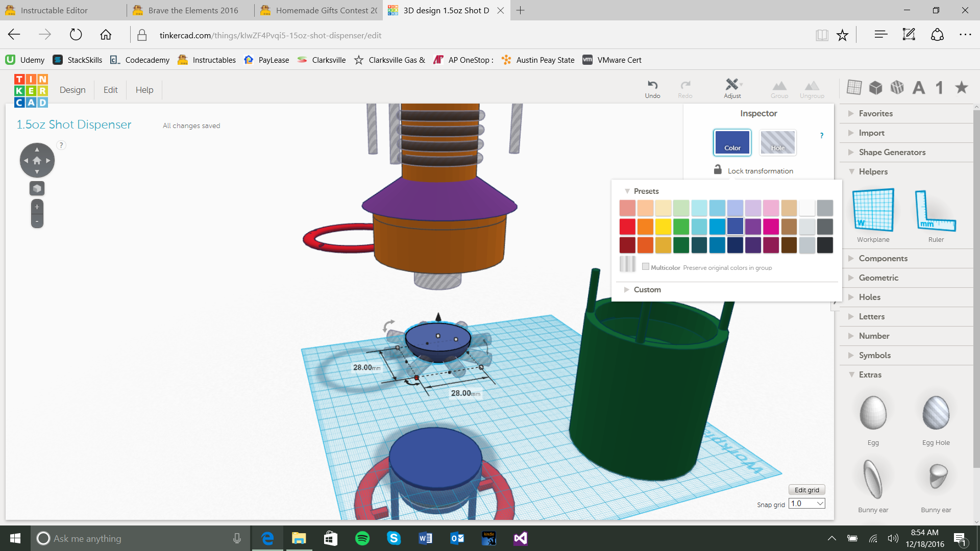
Task: Open the Snap grid dropdown
Action: point(807,504)
